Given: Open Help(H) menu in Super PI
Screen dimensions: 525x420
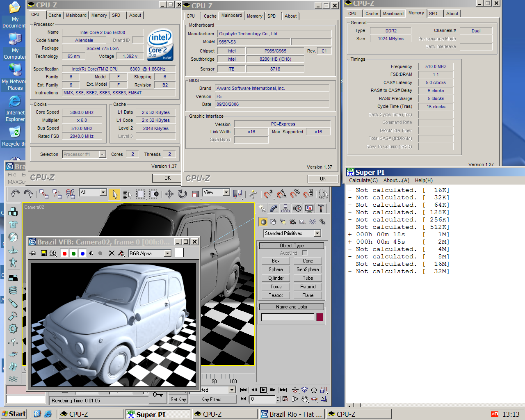Looking at the screenshot, I should [x=424, y=180].
